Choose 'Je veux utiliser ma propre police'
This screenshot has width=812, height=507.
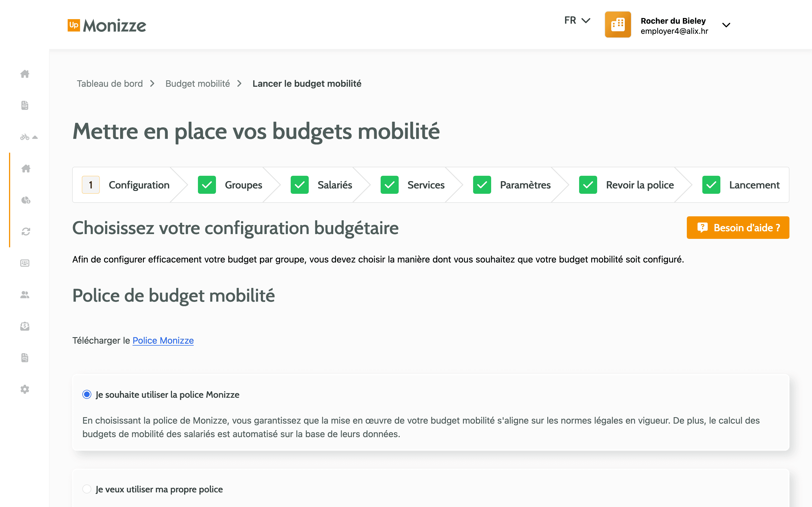(87, 489)
